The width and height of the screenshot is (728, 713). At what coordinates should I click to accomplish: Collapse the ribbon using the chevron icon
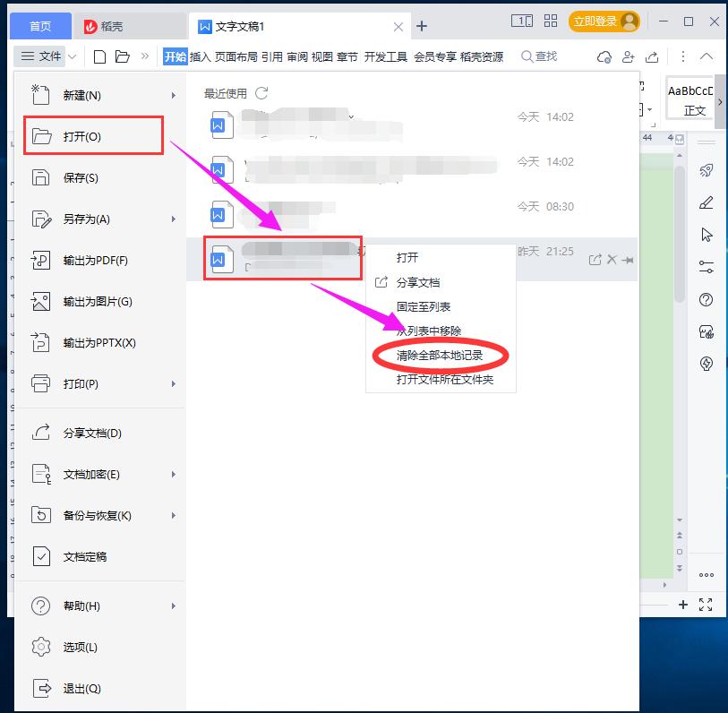click(707, 56)
